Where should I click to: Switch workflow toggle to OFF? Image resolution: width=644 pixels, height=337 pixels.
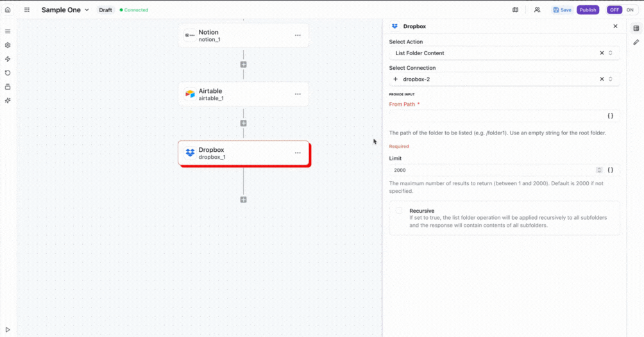(614, 10)
